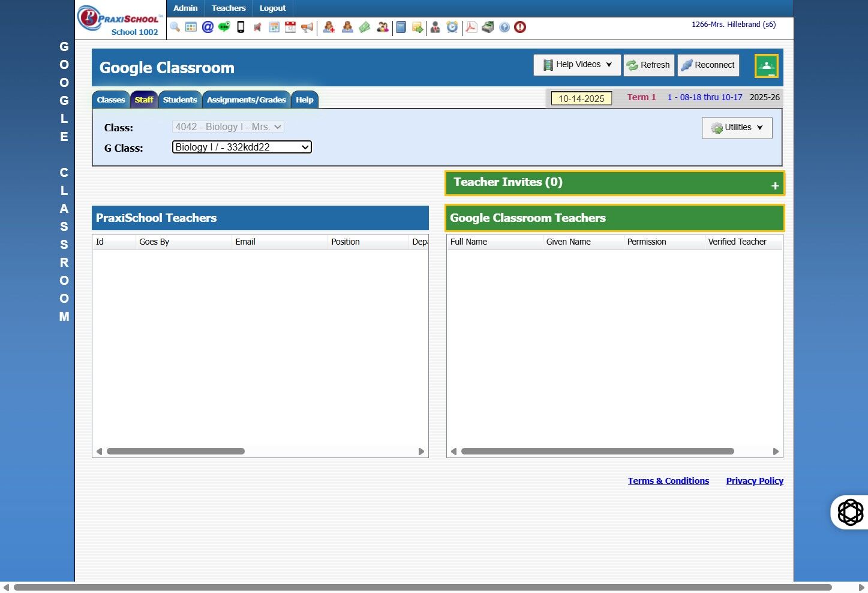
Task: Click the PDF document icon
Action: [471, 27]
